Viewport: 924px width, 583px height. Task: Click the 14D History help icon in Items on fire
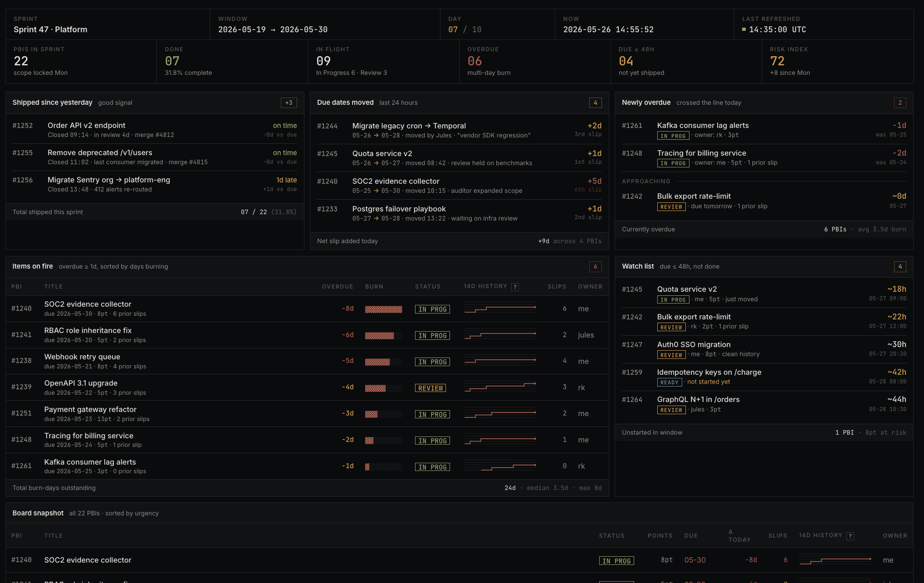pos(515,287)
